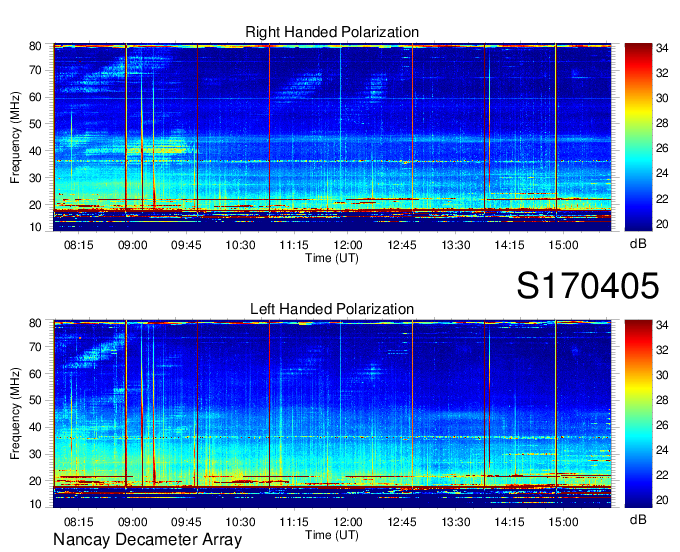This screenshot has width=680, height=552.
Task: Click the 'Left Handed Polarization' plot title
Action: [x=332, y=309]
